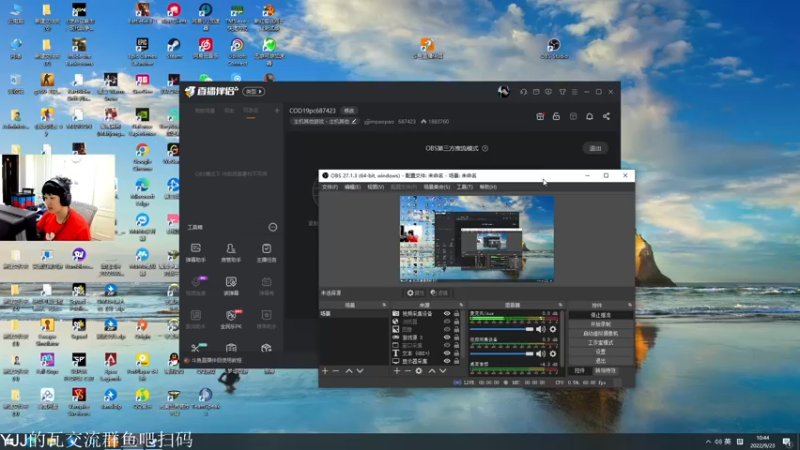This screenshot has width=800, height=450.
Task: Click streamer avatar in Douyu title bar
Action: 504,91
